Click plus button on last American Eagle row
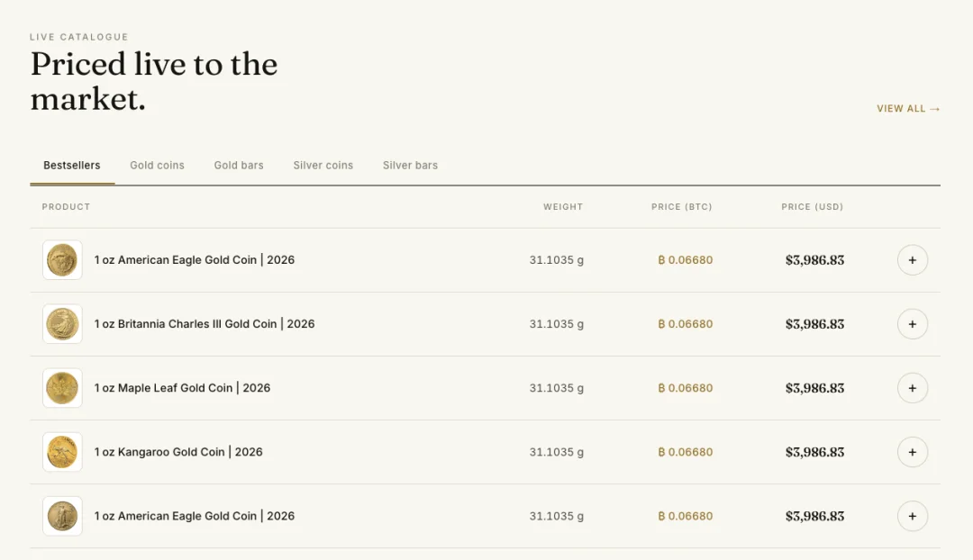This screenshot has height=560, width=973. pyautogui.click(x=912, y=516)
